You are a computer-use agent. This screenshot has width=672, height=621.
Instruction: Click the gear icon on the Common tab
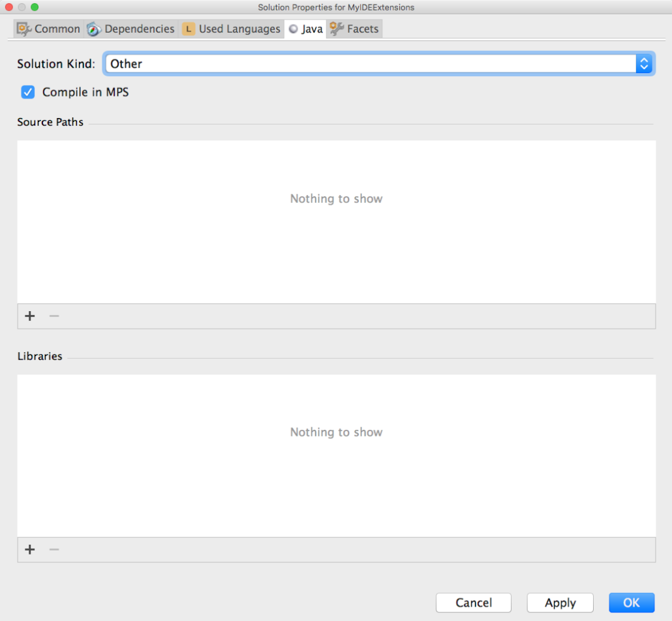click(23, 29)
